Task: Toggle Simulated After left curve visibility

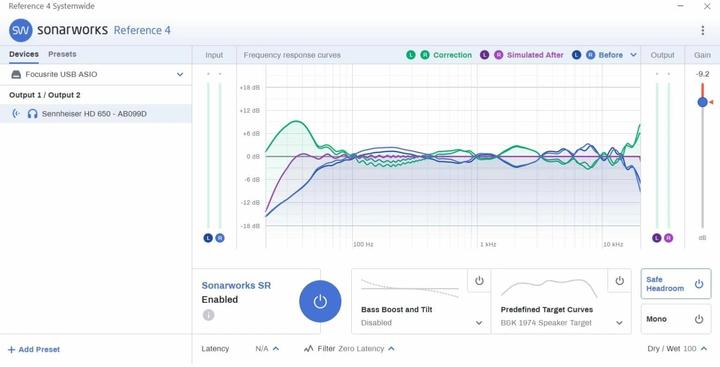Action: pyautogui.click(x=484, y=55)
